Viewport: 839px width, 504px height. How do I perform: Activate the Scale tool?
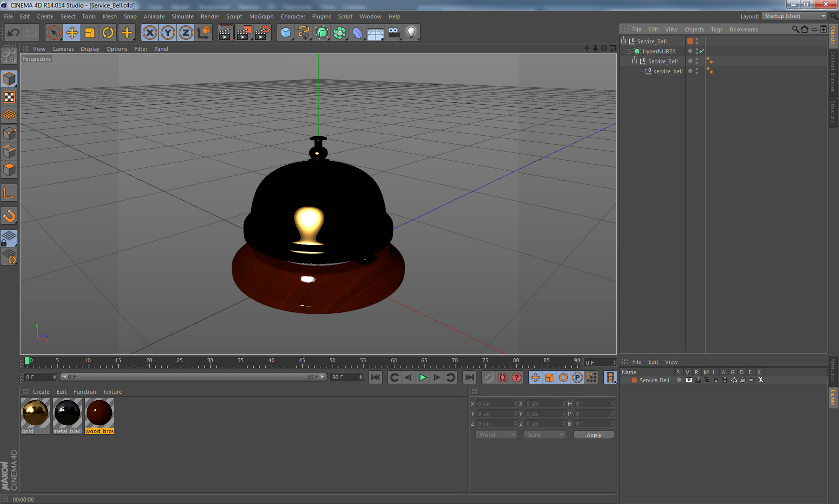click(x=90, y=33)
